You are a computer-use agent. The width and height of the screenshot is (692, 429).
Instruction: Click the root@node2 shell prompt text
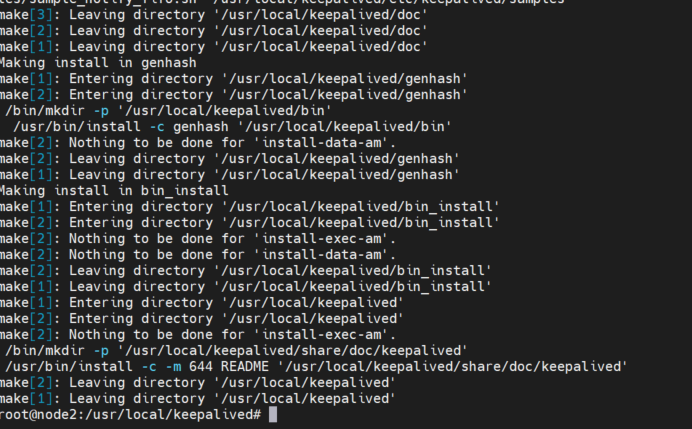131,414
